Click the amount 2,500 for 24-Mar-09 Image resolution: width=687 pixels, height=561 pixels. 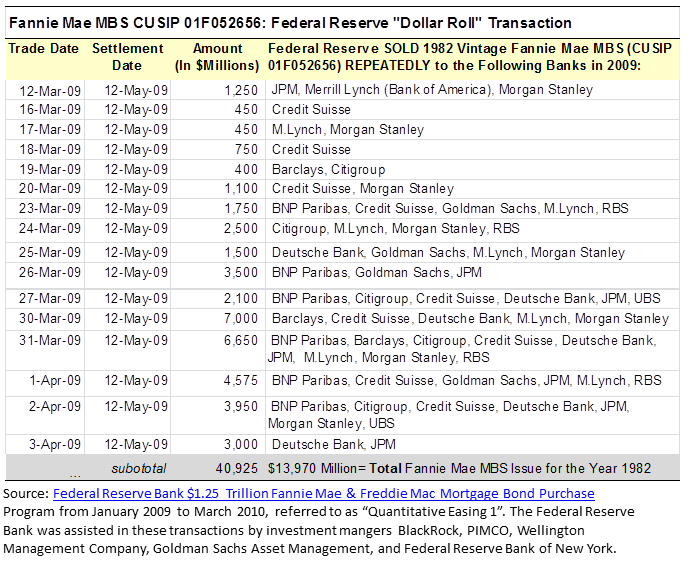click(x=241, y=228)
